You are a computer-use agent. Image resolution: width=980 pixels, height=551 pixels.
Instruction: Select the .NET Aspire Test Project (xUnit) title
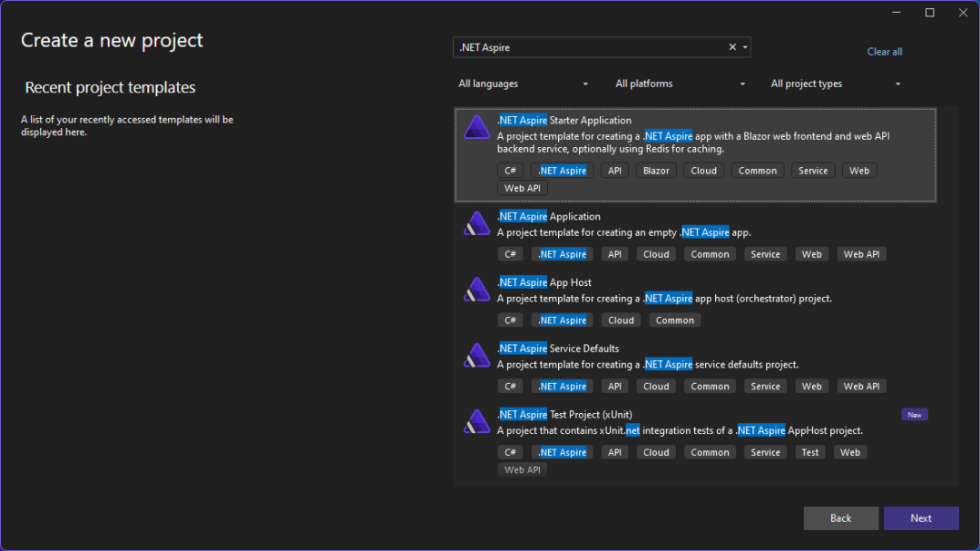[x=564, y=415]
